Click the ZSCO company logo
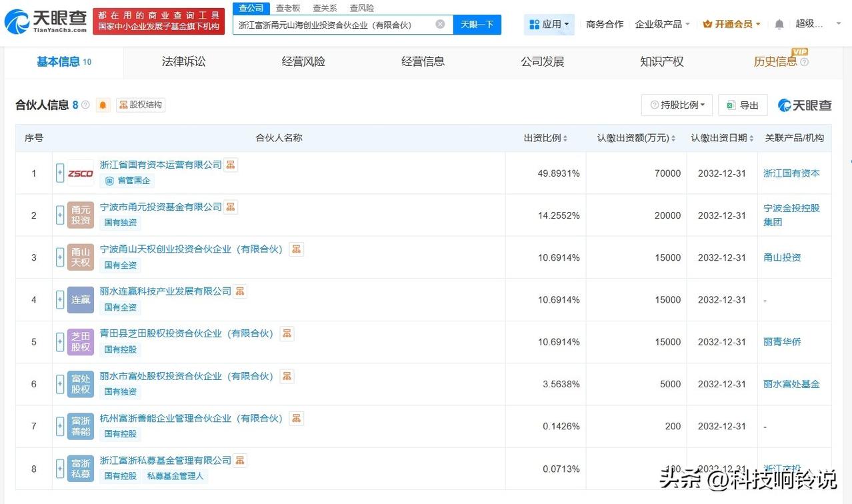This screenshot has height=504, width=852. (81, 173)
